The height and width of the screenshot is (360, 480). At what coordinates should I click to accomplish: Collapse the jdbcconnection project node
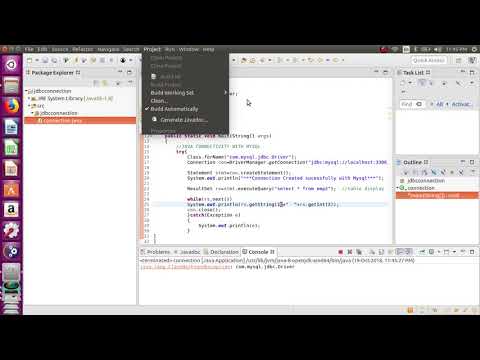point(26,91)
